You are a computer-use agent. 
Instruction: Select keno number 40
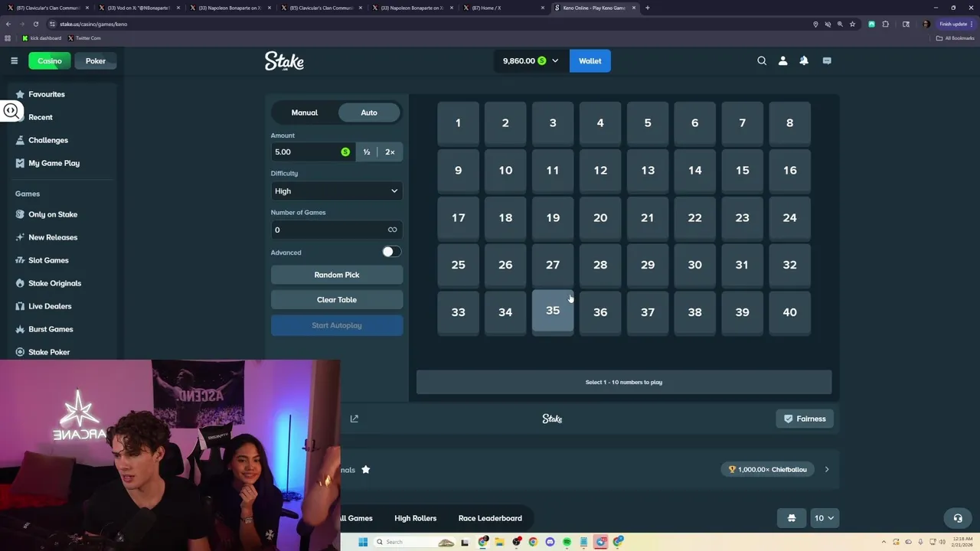click(x=789, y=312)
